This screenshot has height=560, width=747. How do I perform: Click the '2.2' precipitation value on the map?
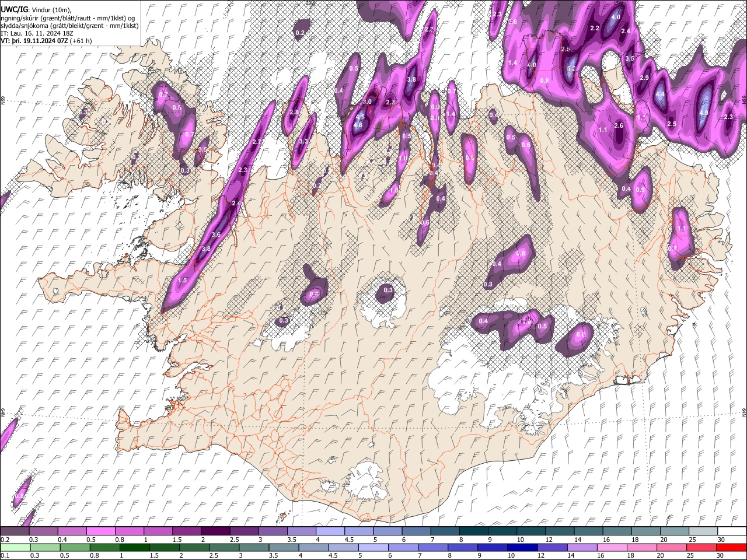(595, 29)
